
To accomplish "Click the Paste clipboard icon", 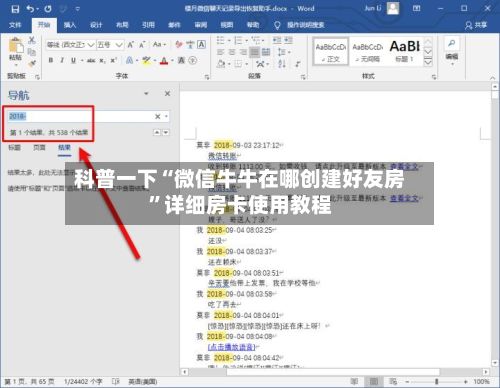I will pyautogui.click(x=15, y=46).
